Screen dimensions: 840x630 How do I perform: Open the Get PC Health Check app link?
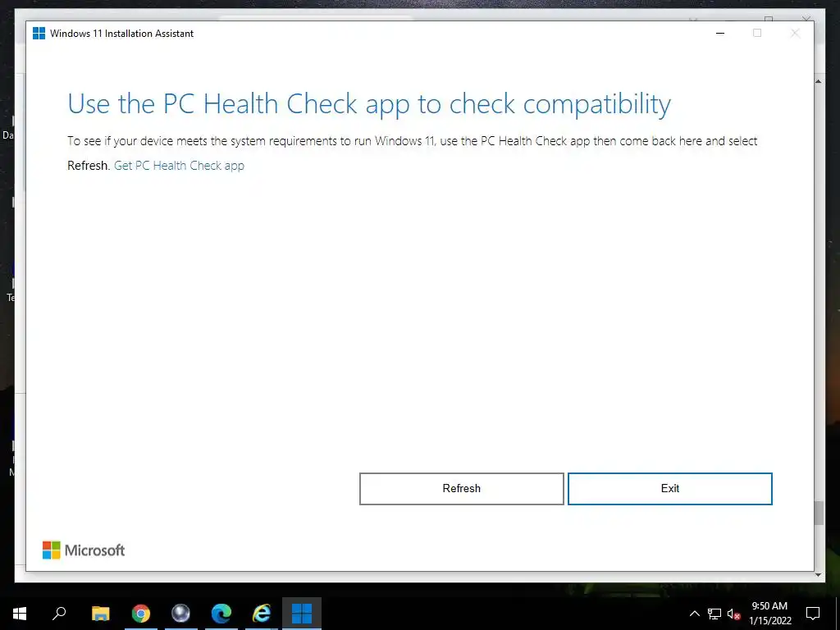(x=179, y=166)
